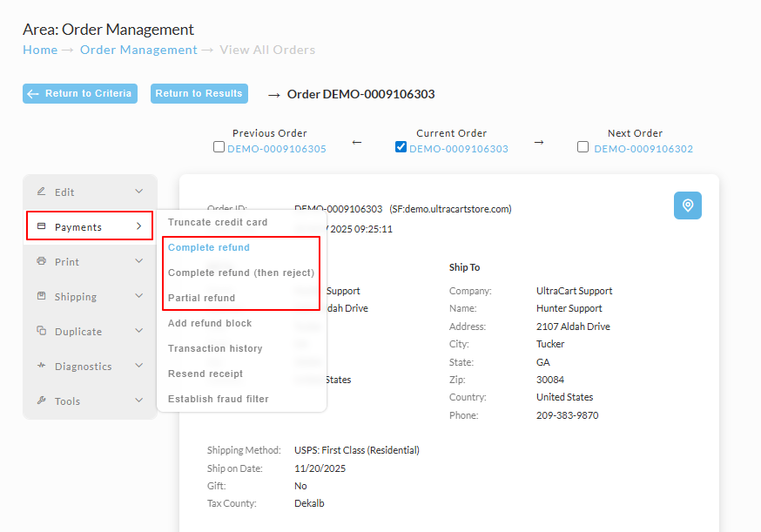Choose Complete refund (then reject) option
This screenshot has height=532, width=761.
pyautogui.click(x=241, y=273)
